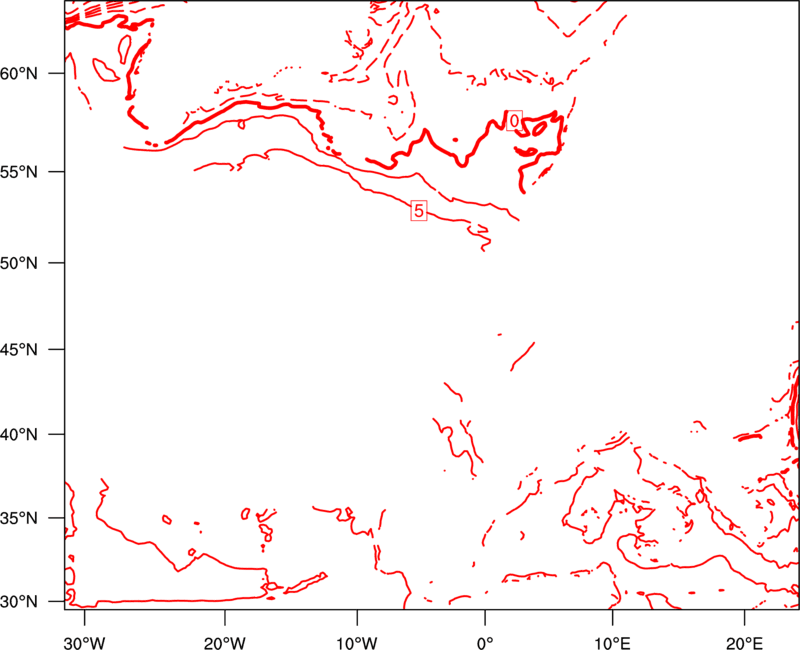Viewport: 800px width, 650px height.
Task: Click the 35°N latitude axis label
Action: click(19, 518)
